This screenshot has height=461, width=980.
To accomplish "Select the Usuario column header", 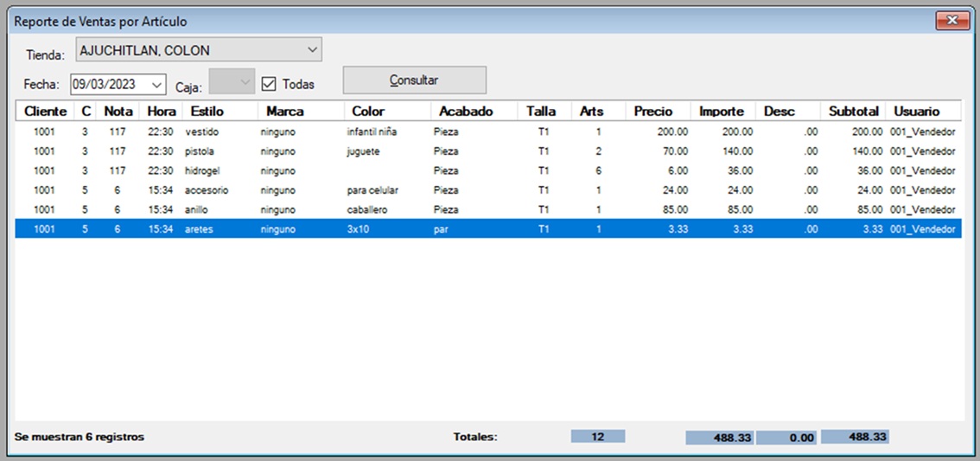I will click(x=916, y=111).
